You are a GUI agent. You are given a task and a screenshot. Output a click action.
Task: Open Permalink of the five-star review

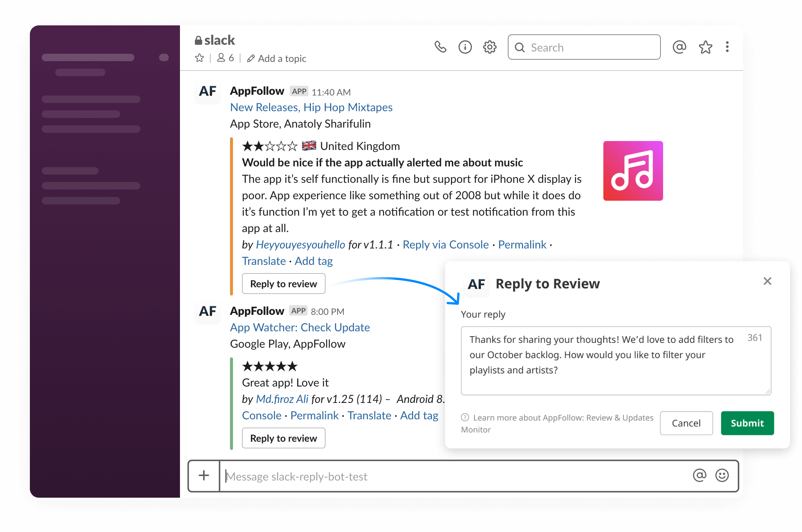[x=314, y=416]
